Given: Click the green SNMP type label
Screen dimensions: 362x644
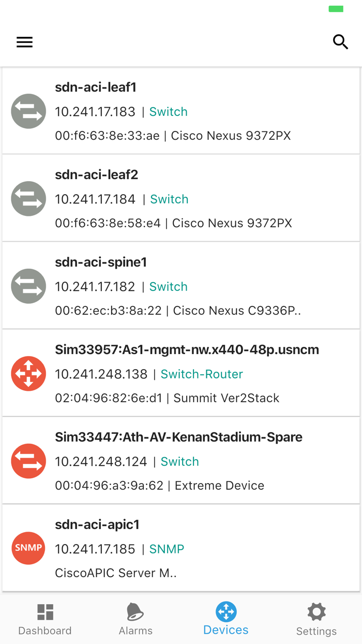Looking at the screenshot, I should coord(167,549).
